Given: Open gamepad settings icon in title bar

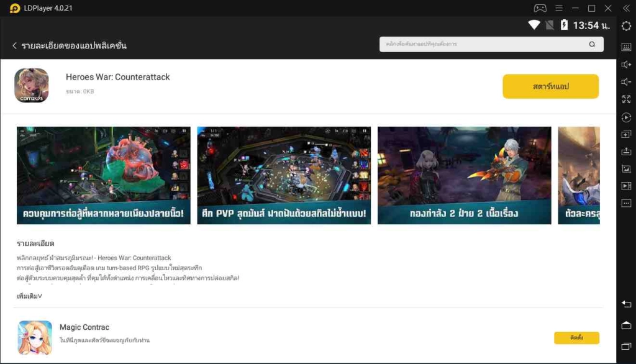Looking at the screenshot, I should point(540,8).
